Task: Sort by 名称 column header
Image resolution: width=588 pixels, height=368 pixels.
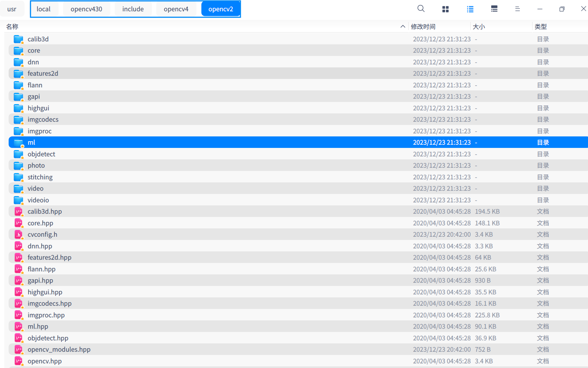Action: [12, 27]
